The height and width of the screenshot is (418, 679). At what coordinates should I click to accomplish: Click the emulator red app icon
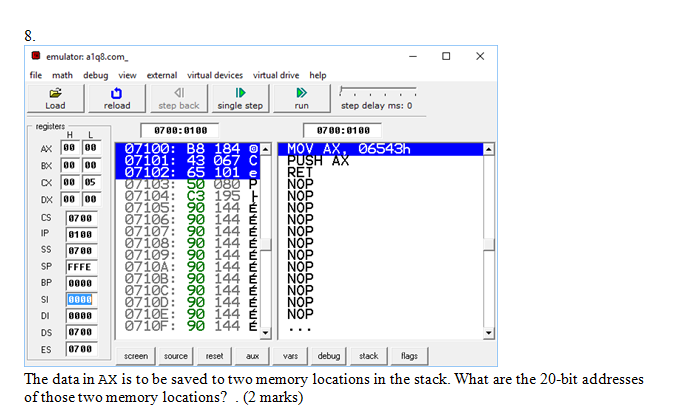(x=36, y=56)
